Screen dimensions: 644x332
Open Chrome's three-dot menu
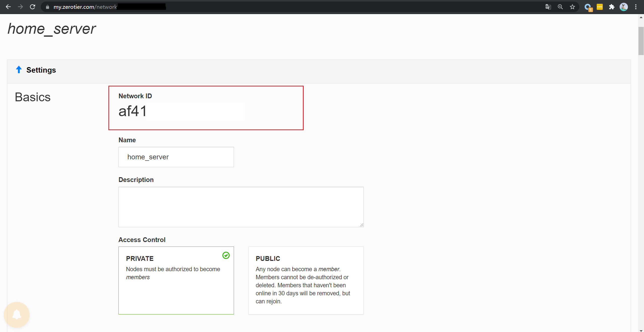click(x=636, y=7)
